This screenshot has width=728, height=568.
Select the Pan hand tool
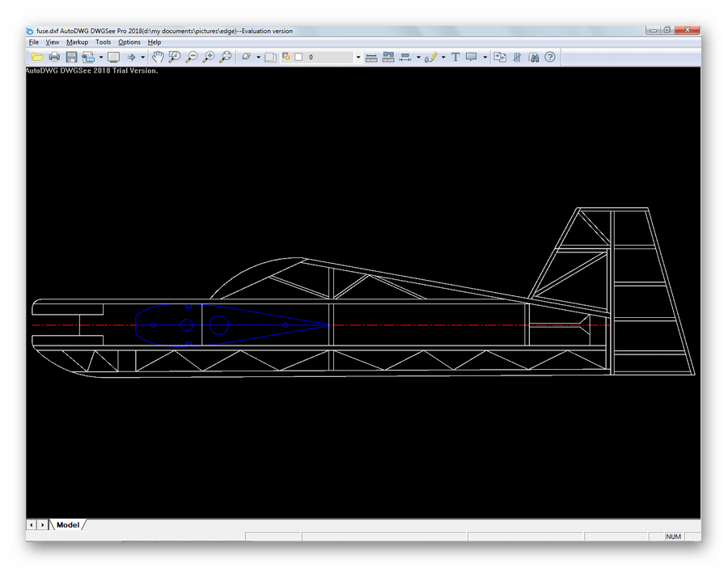158,57
